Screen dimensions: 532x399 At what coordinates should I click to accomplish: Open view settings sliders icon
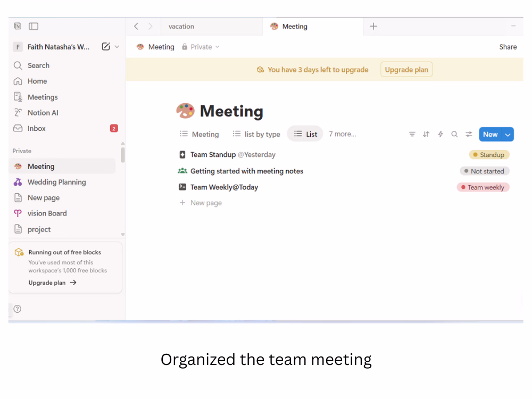(469, 134)
